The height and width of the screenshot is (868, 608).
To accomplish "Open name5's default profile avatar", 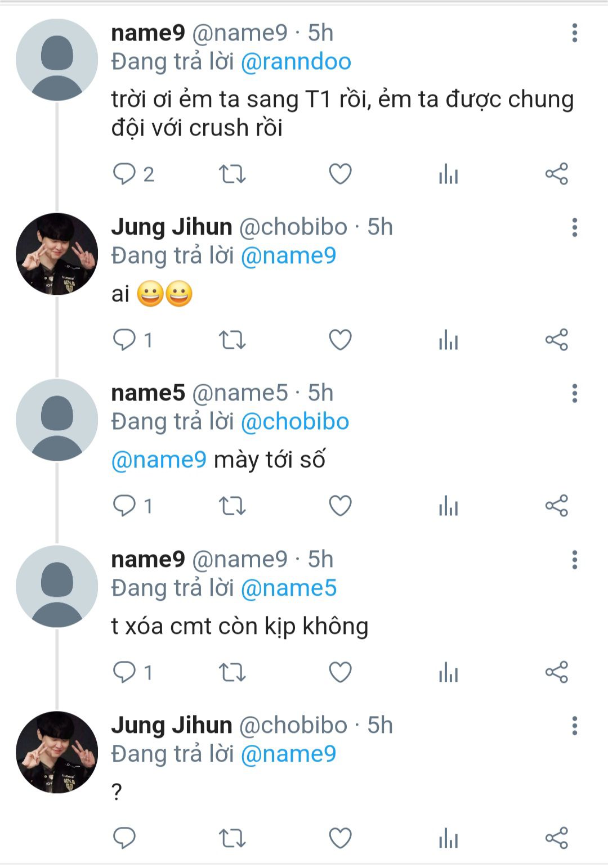I will (x=57, y=420).
